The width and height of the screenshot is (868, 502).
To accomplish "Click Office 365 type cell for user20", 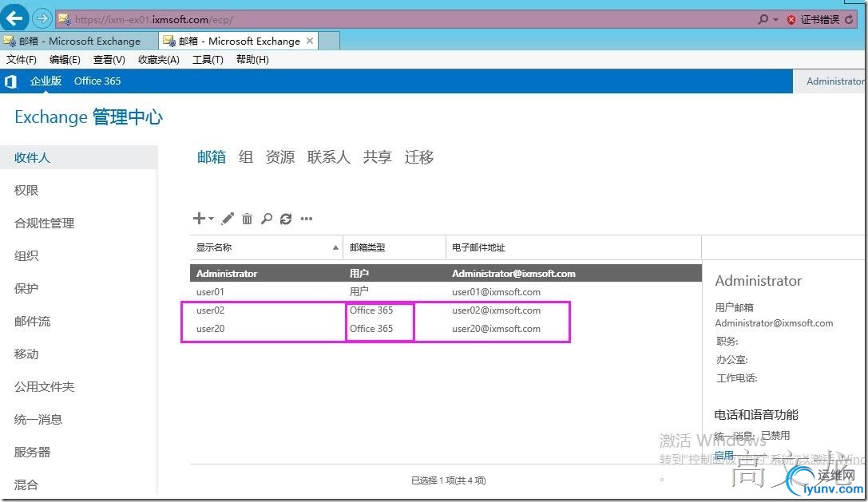I will pyautogui.click(x=371, y=328).
